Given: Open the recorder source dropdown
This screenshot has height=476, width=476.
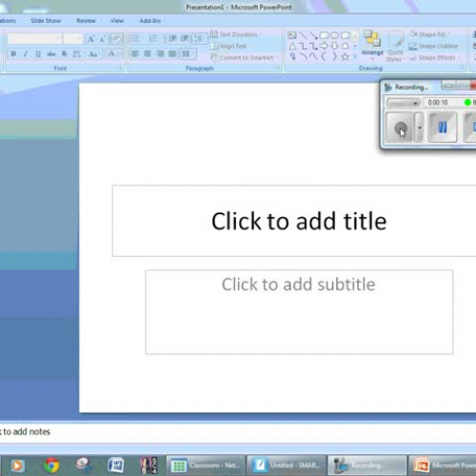Looking at the screenshot, I should tap(404, 103).
